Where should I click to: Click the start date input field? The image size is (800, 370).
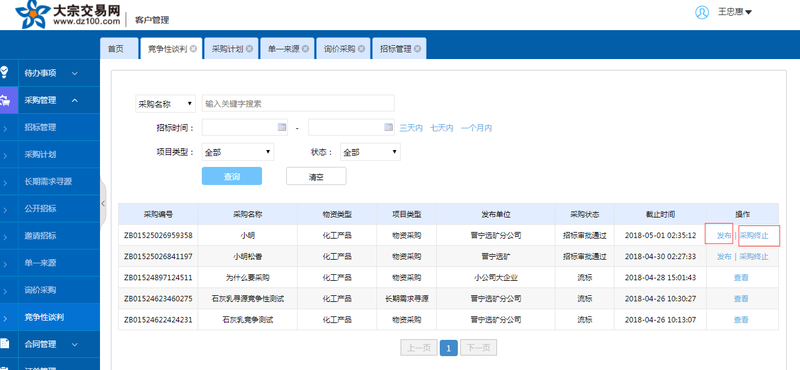click(245, 127)
